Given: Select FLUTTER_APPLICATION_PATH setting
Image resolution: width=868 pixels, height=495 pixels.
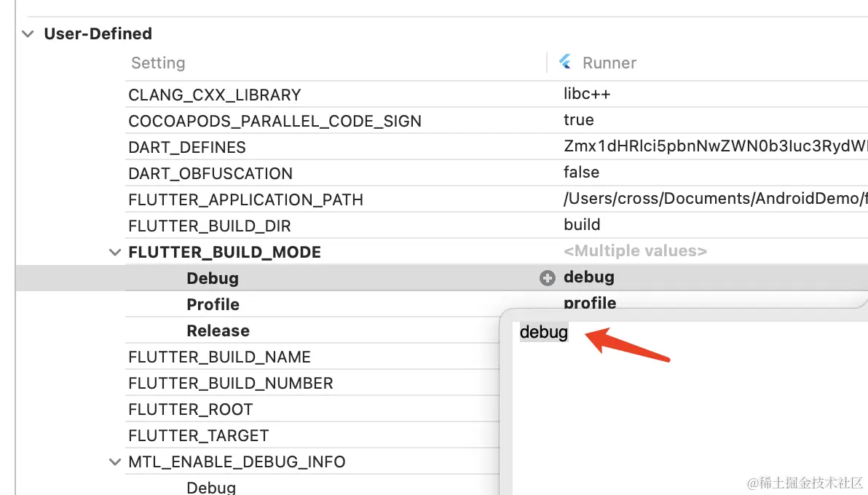Looking at the screenshot, I should pyautogui.click(x=246, y=199).
